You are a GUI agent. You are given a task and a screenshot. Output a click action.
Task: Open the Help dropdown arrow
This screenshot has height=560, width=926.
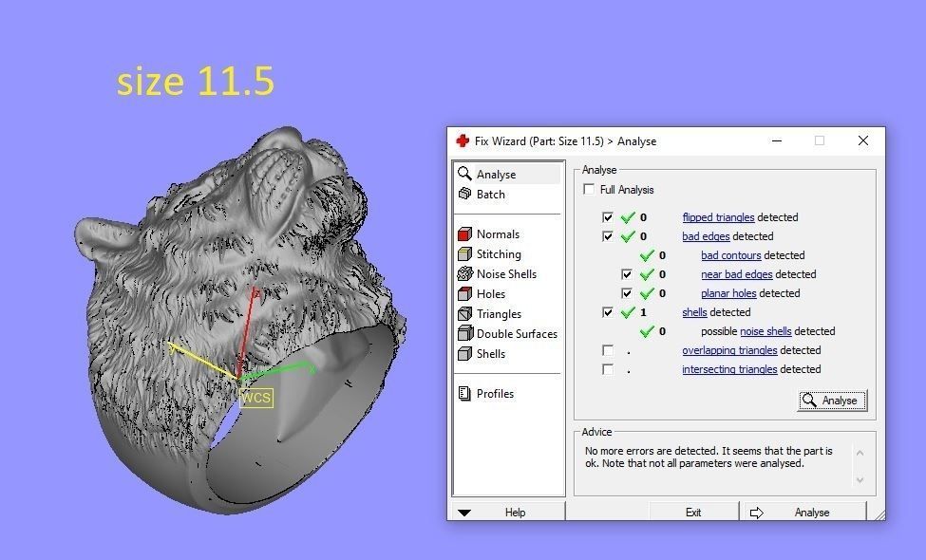[x=464, y=513]
